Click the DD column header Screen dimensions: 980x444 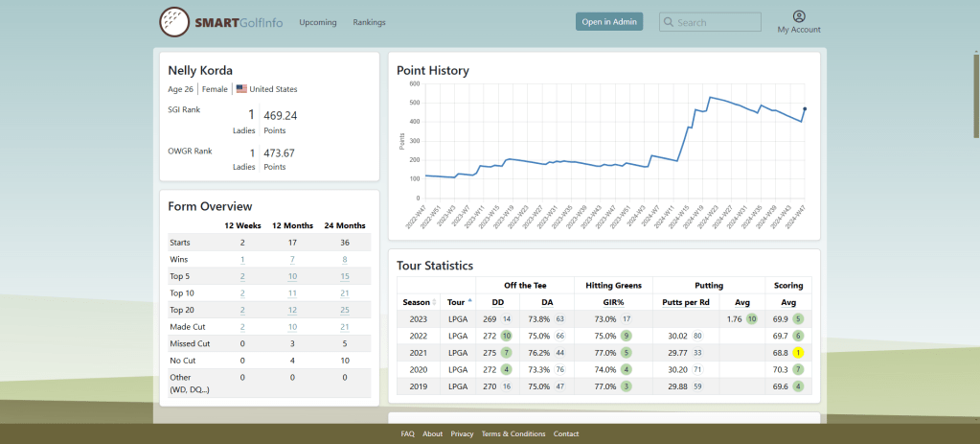(x=498, y=302)
